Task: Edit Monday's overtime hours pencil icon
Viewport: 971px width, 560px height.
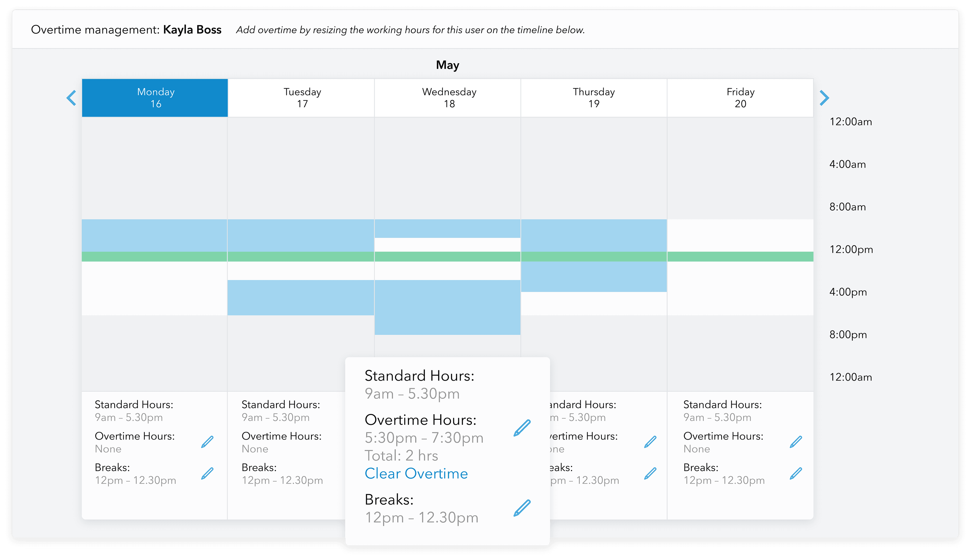Action: point(207,442)
